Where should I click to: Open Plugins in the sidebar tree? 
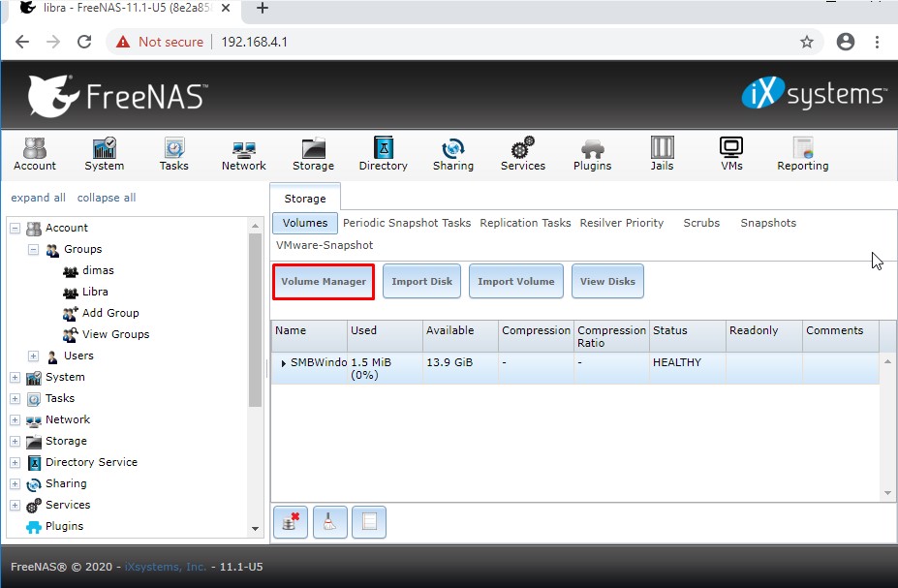(64, 526)
